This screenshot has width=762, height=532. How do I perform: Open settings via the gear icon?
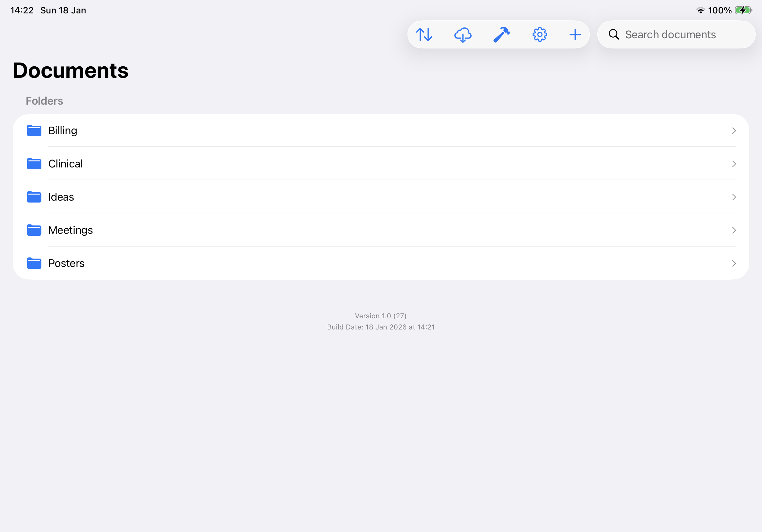[539, 34]
